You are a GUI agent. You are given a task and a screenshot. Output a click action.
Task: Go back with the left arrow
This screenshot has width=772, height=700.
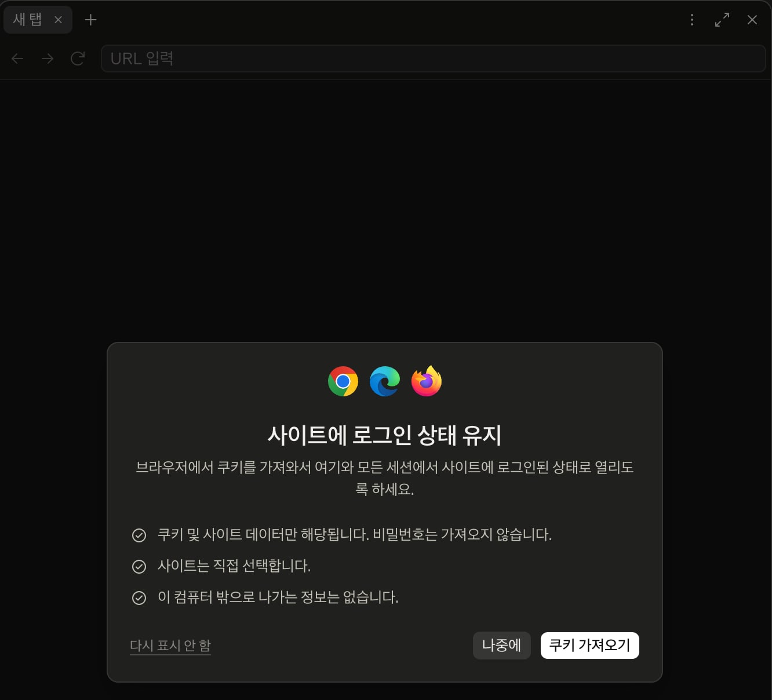point(17,59)
